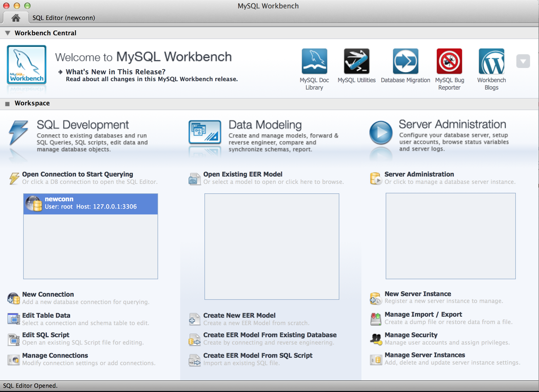539x392 pixels.
Task: Click the New Server Instance link
Action: [x=418, y=294]
